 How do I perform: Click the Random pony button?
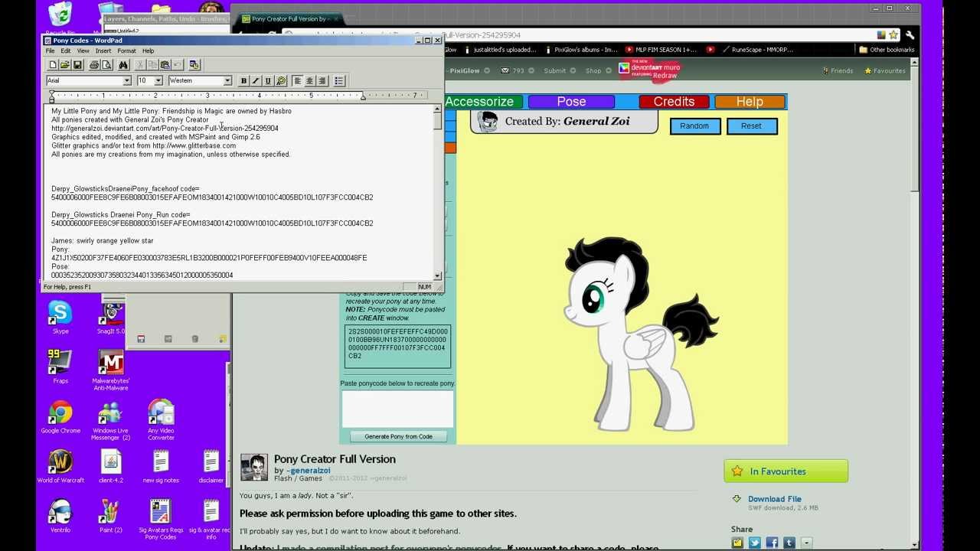pyautogui.click(x=694, y=126)
